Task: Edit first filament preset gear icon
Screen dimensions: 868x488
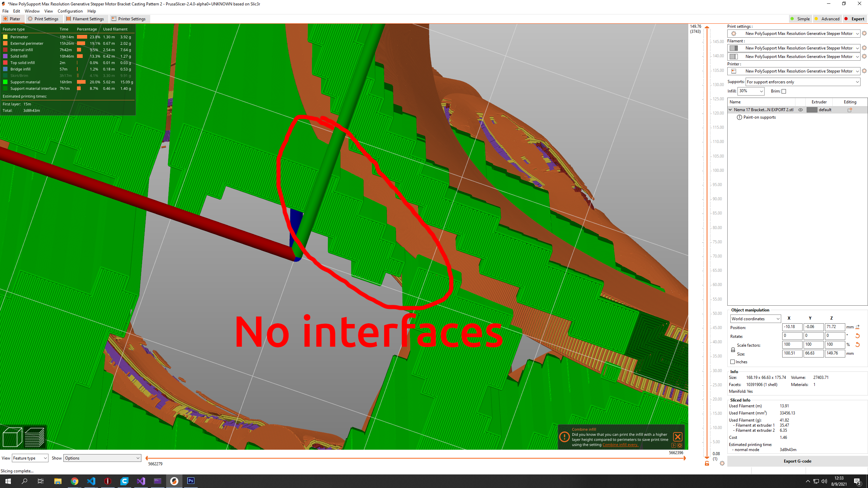Action: [864, 48]
